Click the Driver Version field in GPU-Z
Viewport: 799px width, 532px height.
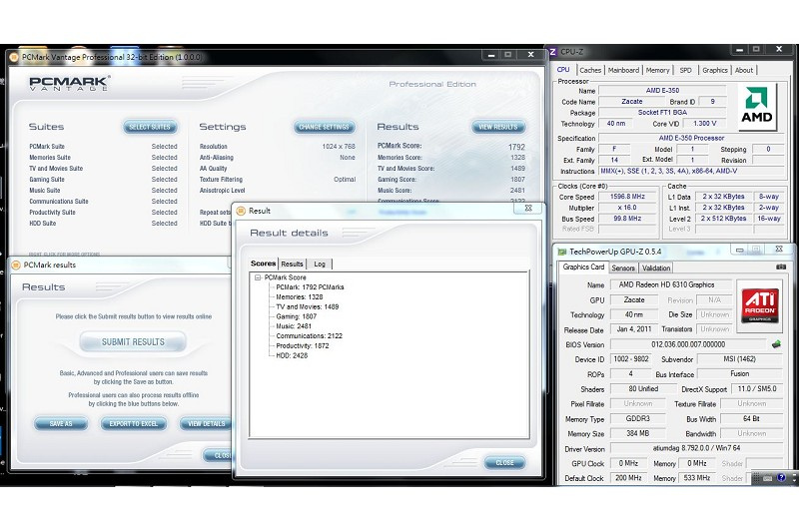point(696,448)
